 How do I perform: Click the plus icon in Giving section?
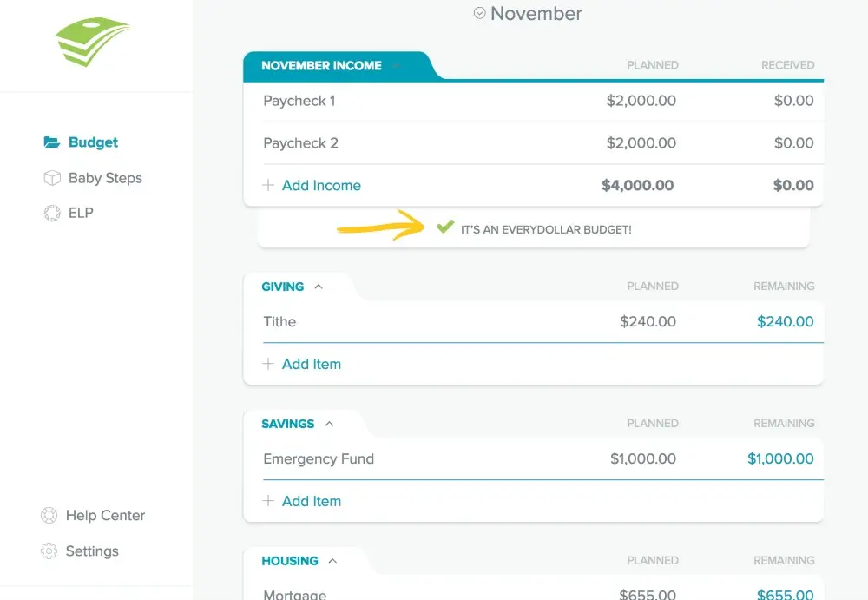268,364
